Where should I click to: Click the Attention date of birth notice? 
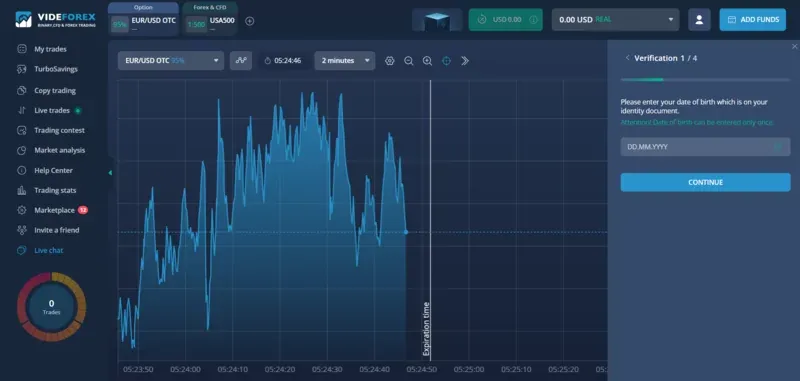point(697,122)
